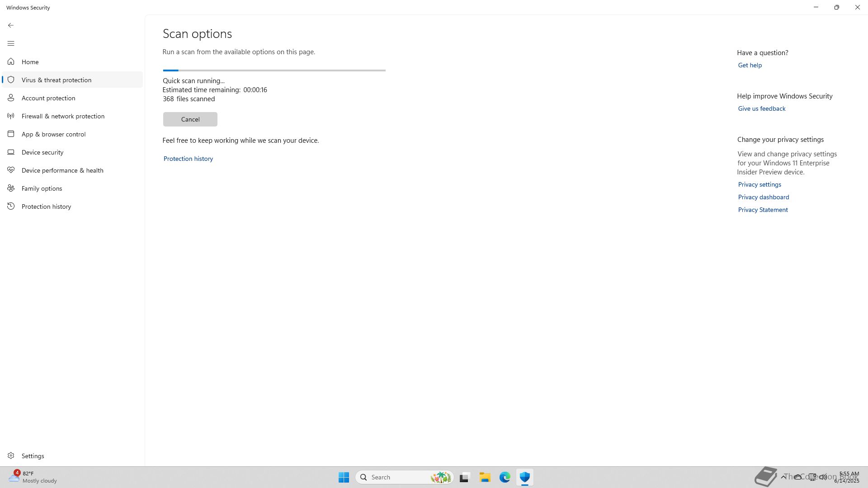Open the Give us feedback link

tap(761, 108)
